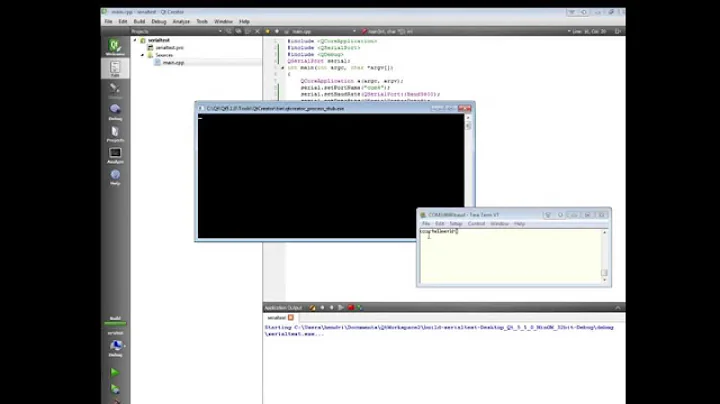Open the Build menu

tap(139, 21)
